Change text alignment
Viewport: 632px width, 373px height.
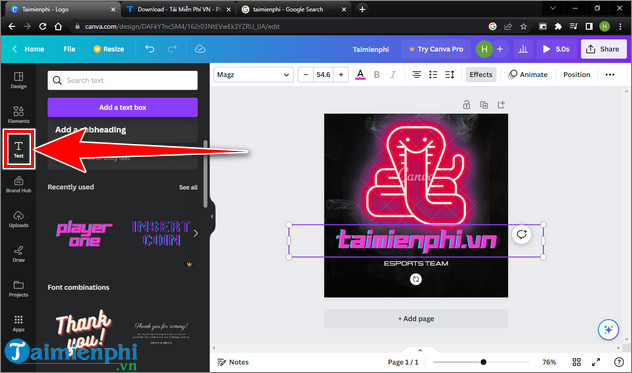[417, 75]
